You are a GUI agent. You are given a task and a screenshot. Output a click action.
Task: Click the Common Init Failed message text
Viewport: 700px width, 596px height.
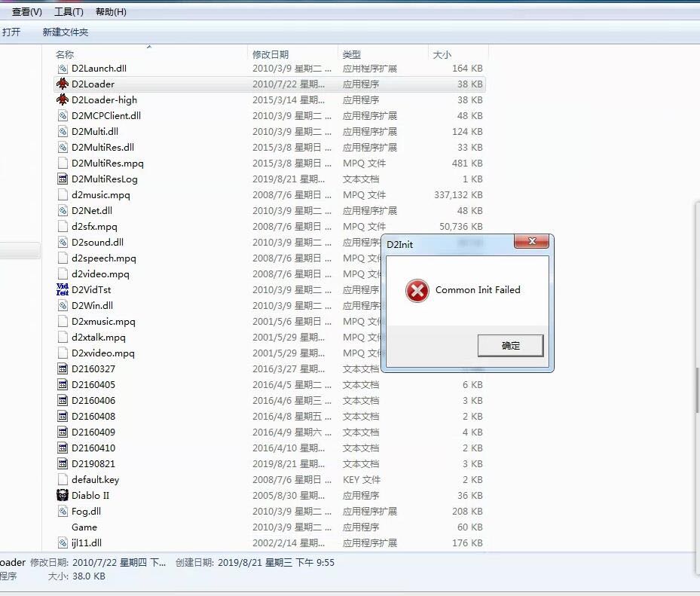coord(478,290)
